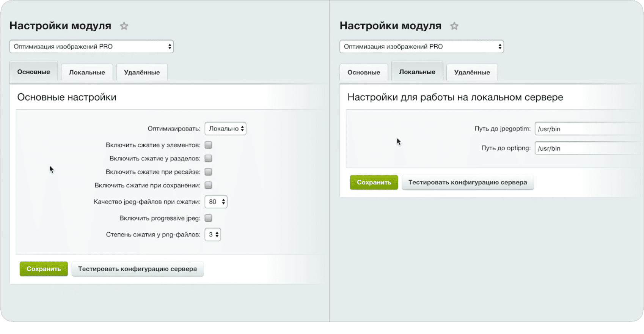Screen dimensions: 644x334
Task: Change jpeg quality dropdown showing 80
Action: click(216, 202)
